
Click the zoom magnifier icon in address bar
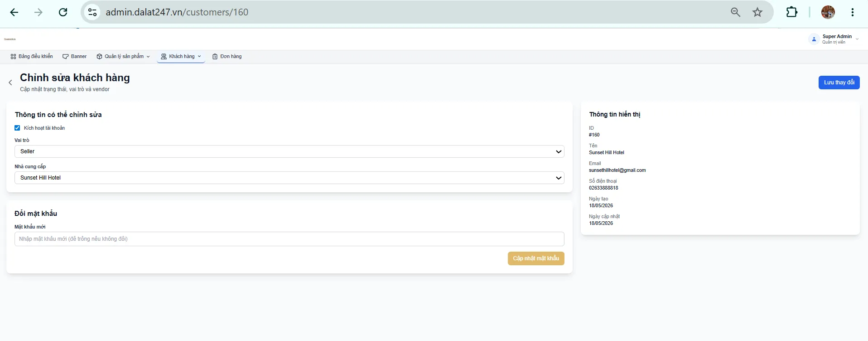click(x=736, y=12)
